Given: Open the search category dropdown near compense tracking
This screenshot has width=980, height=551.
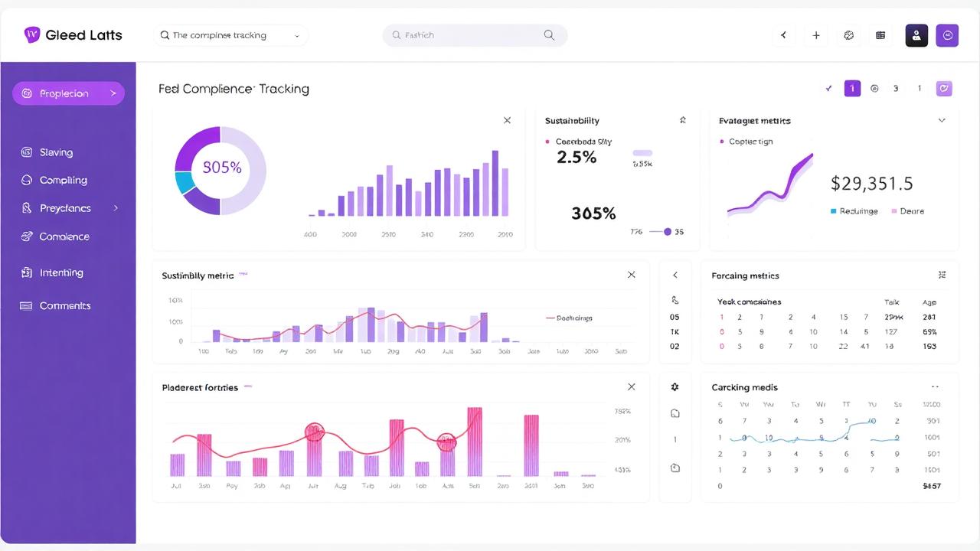Looking at the screenshot, I should click(x=297, y=35).
